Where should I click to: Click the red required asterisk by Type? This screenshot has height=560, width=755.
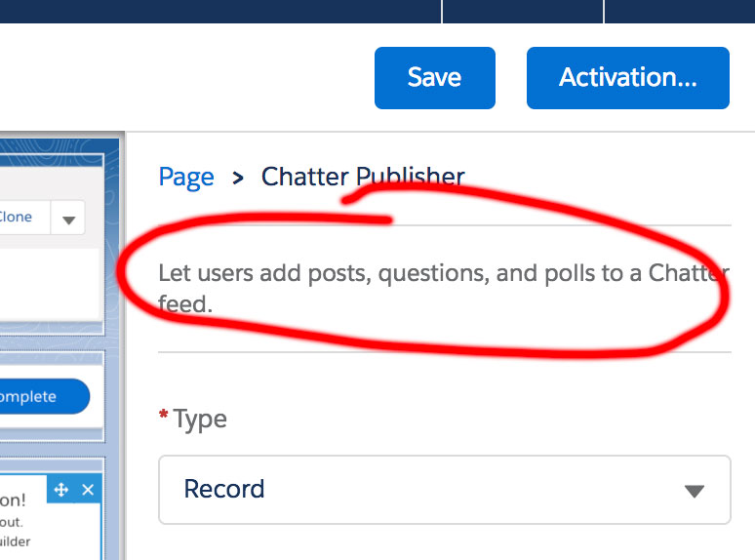[164, 417]
